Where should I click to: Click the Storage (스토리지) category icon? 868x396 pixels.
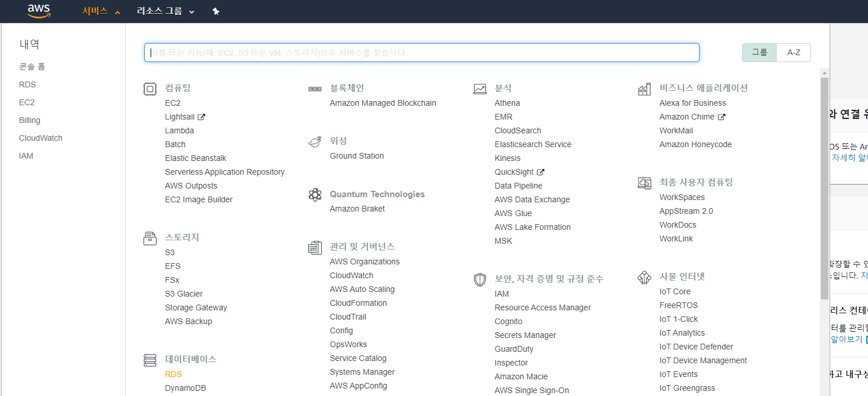coord(150,238)
